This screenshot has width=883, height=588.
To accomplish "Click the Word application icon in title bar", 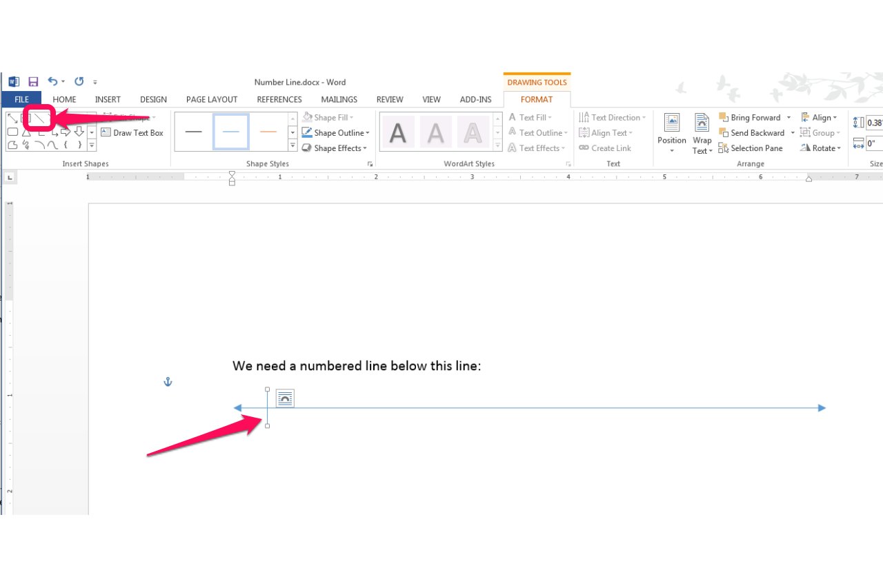I will click(x=14, y=81).
